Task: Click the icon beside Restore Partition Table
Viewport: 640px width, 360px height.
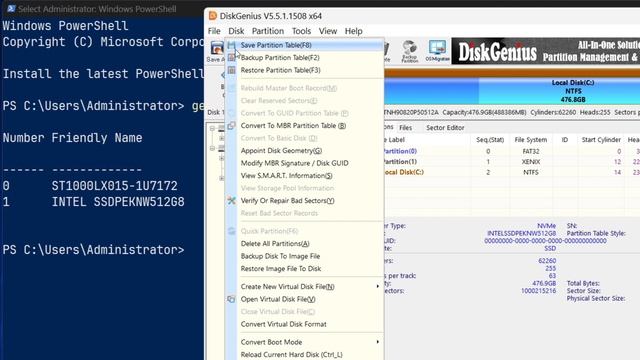Action: (x=231, y=70)
